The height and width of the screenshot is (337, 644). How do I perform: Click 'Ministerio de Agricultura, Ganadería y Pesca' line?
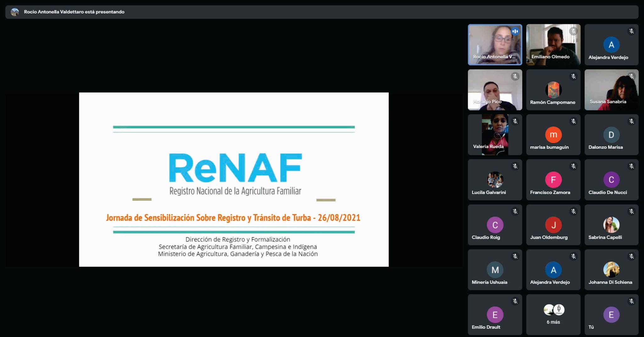238,254
